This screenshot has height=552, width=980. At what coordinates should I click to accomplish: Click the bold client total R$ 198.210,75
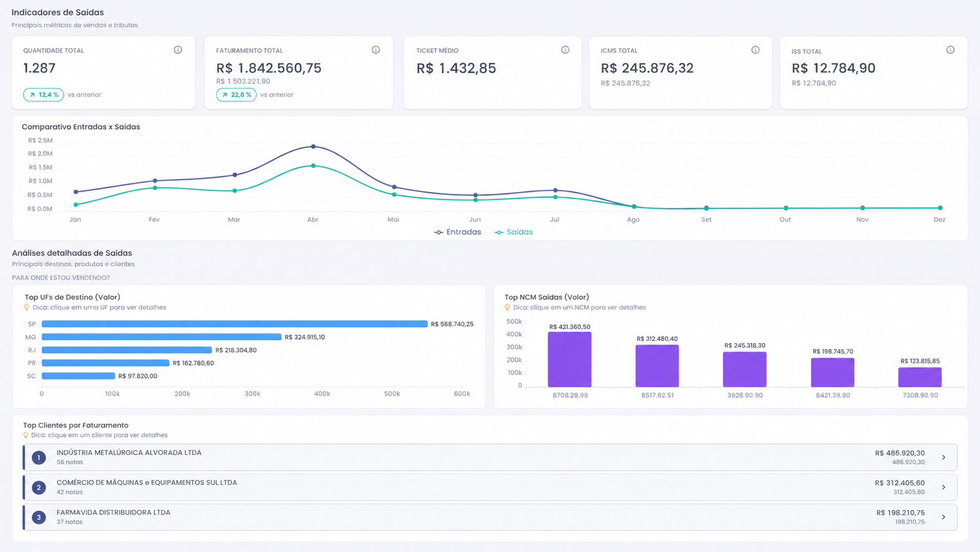900,513
